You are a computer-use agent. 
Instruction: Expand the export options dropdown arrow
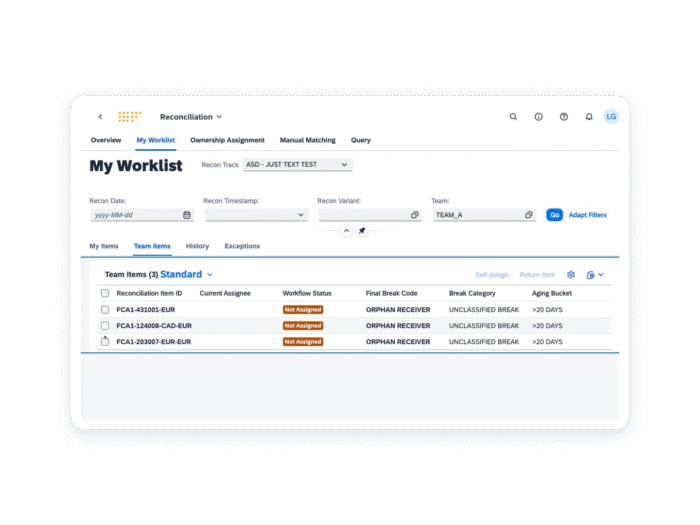pos(601,275)
